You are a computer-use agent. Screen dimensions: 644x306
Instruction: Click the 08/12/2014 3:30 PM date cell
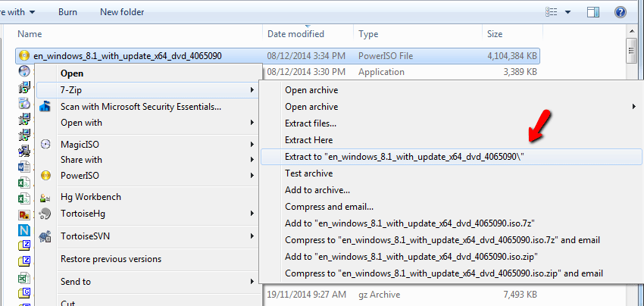point(306,72)
